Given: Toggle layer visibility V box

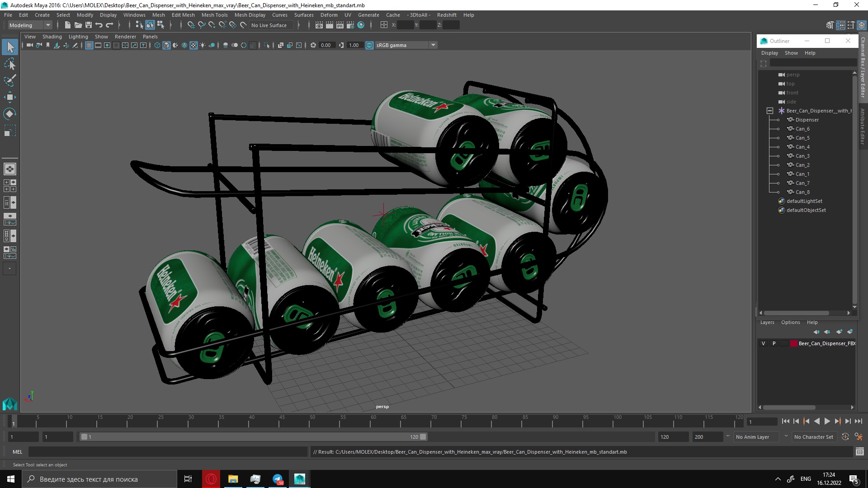Looking at the screenshot, I should (x=763, y=343).
